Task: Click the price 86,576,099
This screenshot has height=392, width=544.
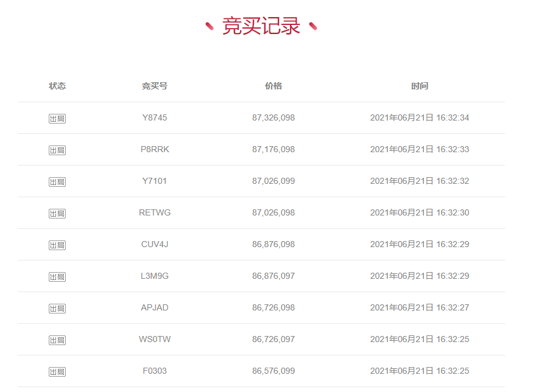Action: click(x=274, y=371)
